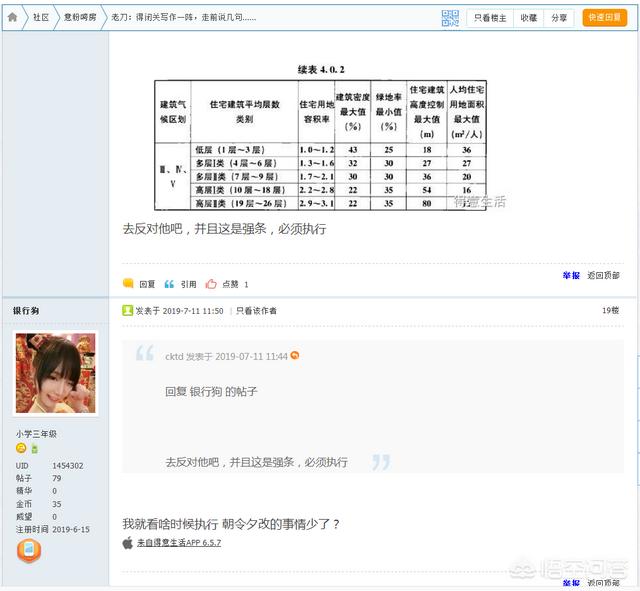Click the home icon in breadcrumb
640x591 pixels.
point(12,17)
